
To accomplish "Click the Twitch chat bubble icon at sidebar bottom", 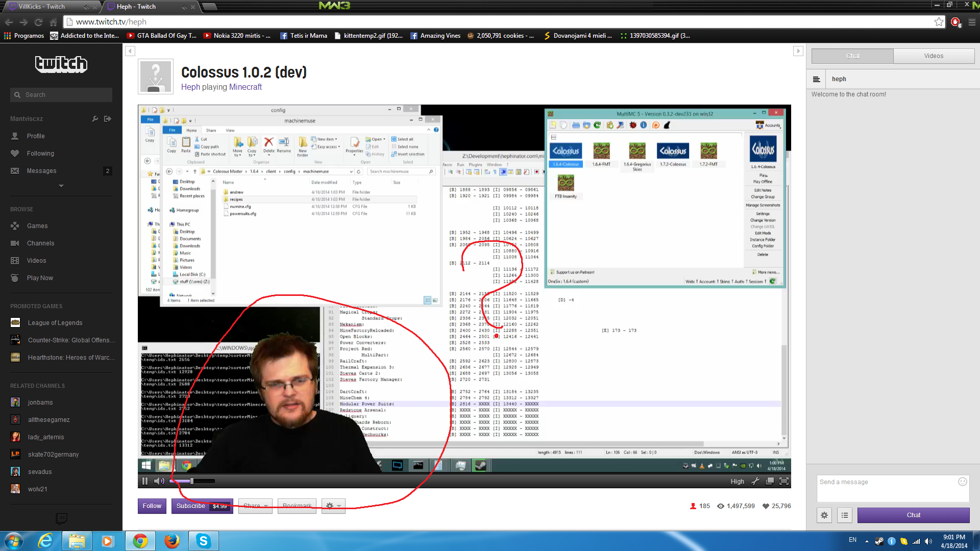I will click(x=61, y=519).
